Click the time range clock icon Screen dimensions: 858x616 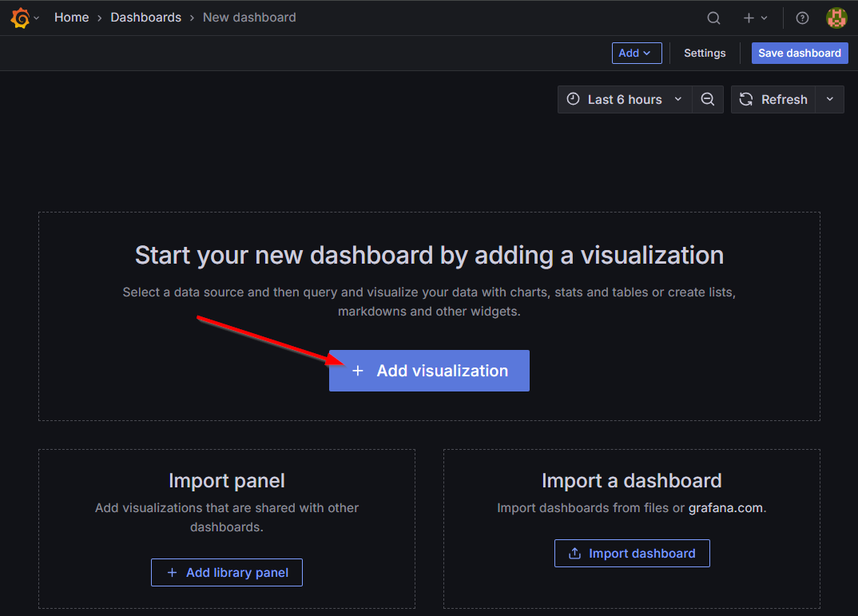573,99
